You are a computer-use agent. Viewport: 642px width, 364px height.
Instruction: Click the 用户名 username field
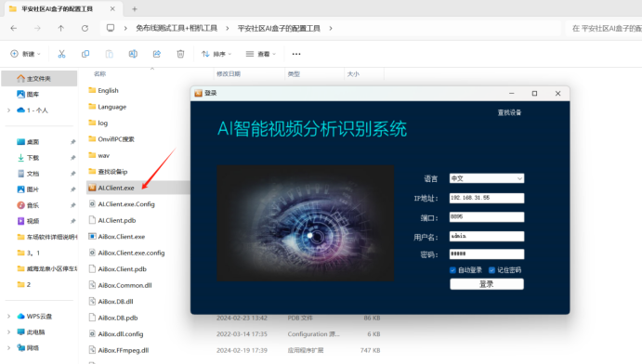(487, 236)
